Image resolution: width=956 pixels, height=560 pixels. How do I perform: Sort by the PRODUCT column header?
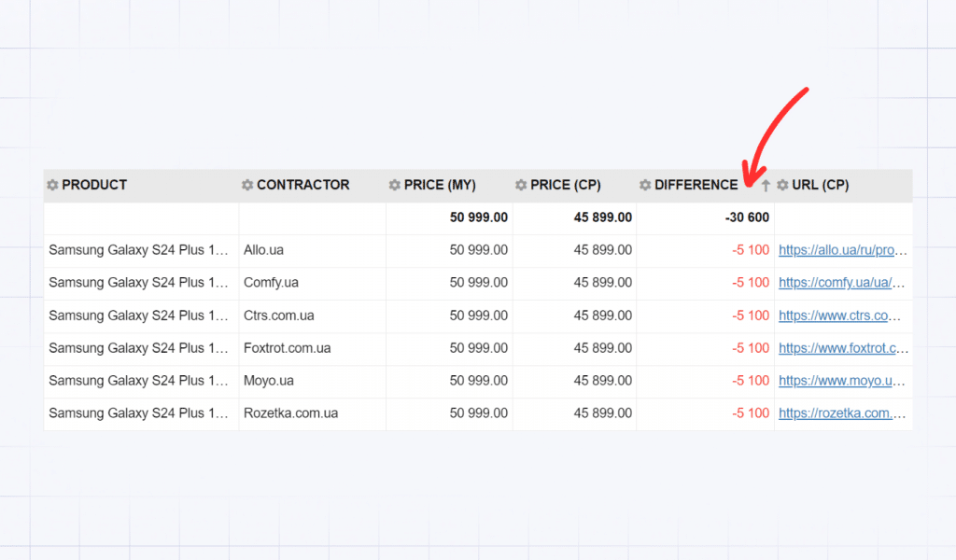[94, 185]
